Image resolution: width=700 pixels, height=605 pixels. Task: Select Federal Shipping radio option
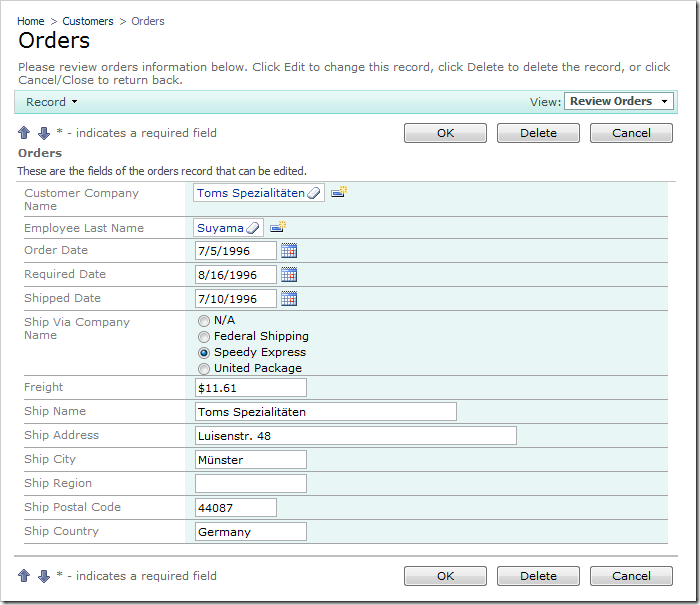[x=204, y=337]
